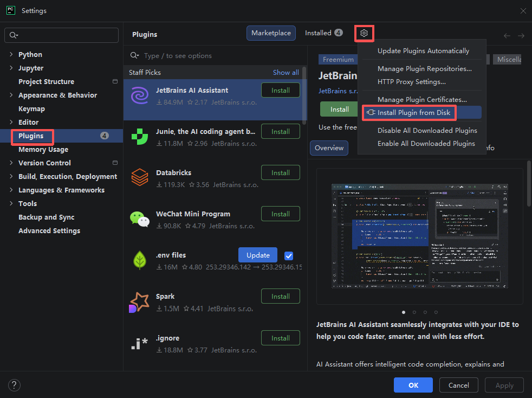Viewport: 532px width, 398px height.
Task: Switch to the Installed tab
Action: point(323,33)
